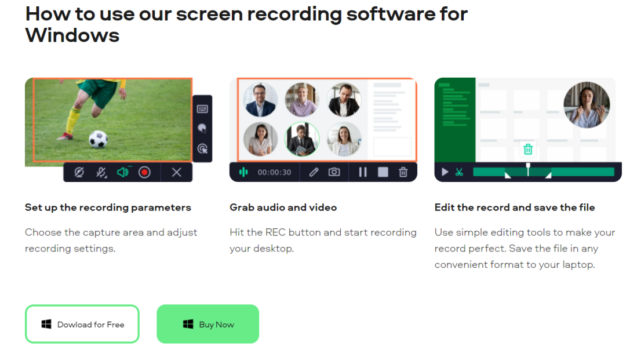The height and width of the screenshot is (364, 637).
Task: Select the pencil drawing tool
Action: [x=314, y=172]
